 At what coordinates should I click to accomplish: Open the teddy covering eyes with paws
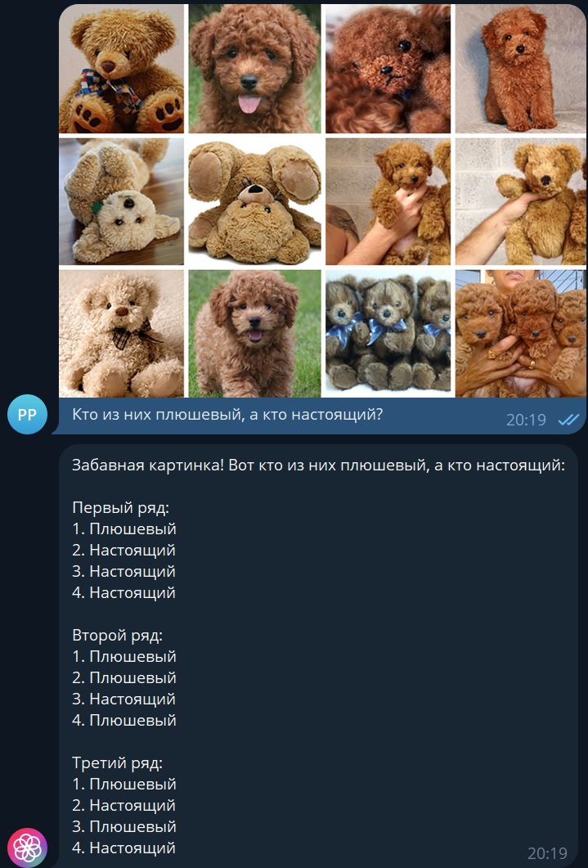point(254,201)
